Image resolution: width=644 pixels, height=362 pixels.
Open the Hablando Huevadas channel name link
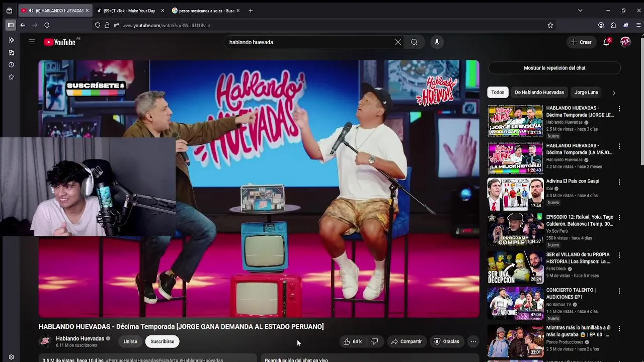coord(80,338)
